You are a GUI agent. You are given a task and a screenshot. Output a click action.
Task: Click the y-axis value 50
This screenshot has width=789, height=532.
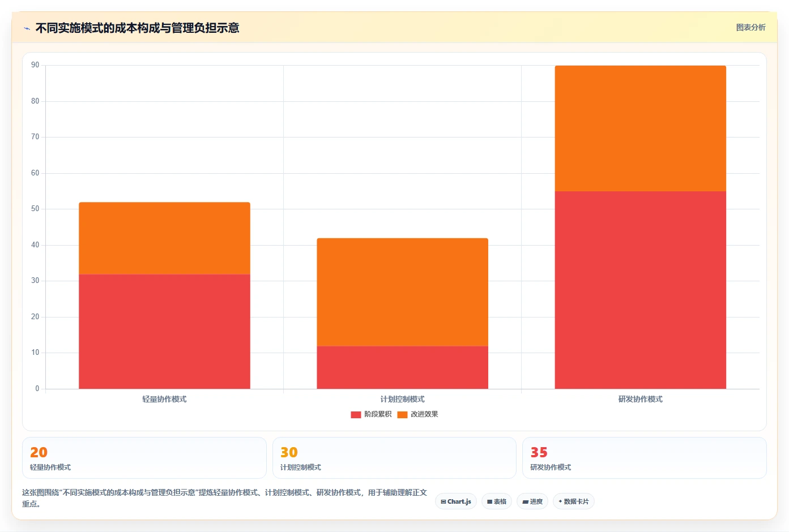tap(35, 209)
